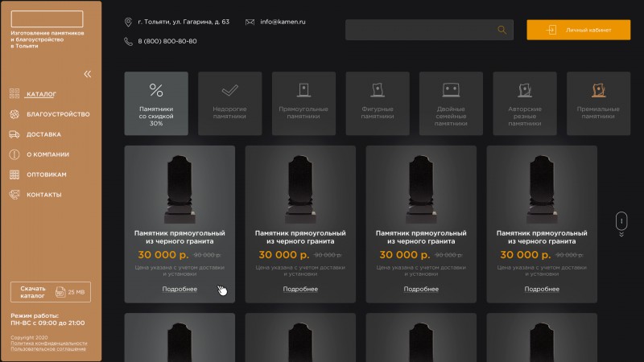644x362 pixels.
Task: Click Подробнее on the first monument card
Action: tap(180, 289)
